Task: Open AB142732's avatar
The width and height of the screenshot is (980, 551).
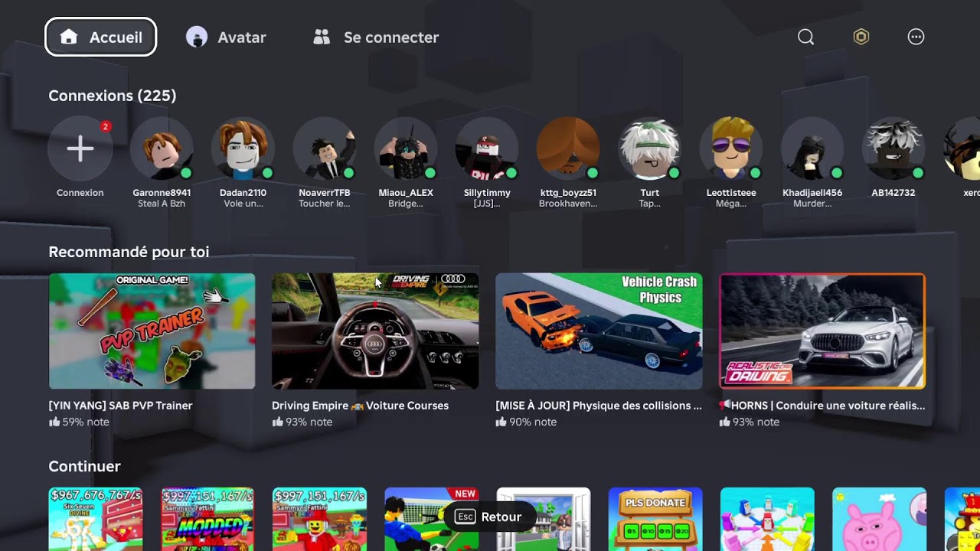Action: tap(893, 149)
